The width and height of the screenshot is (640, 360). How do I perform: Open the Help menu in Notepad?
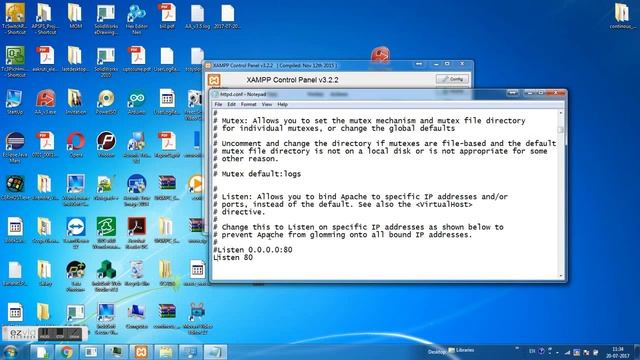(x=282, y=104)
